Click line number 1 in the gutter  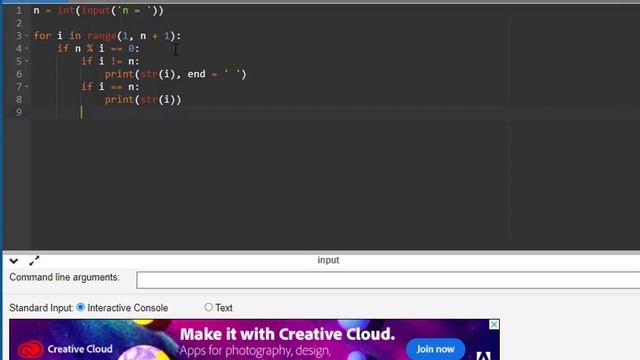19,11
